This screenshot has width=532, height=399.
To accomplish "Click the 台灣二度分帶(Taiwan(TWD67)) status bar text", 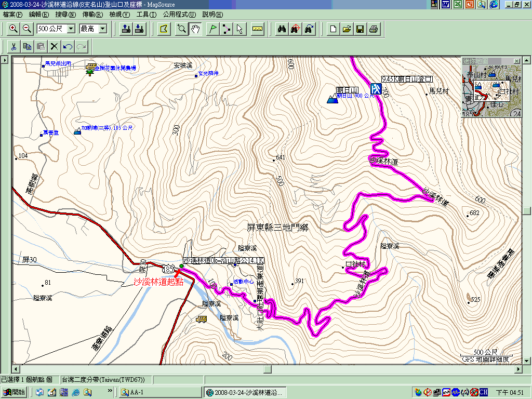I will click(103, 380).
